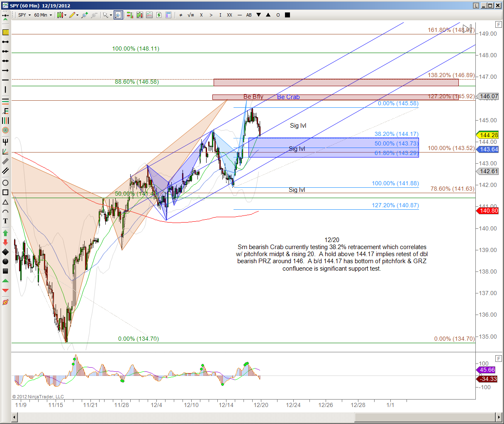This screenshot has width=504, height=424.
Task: Open the SPY instrument dropdown
Action: point(24,15)
